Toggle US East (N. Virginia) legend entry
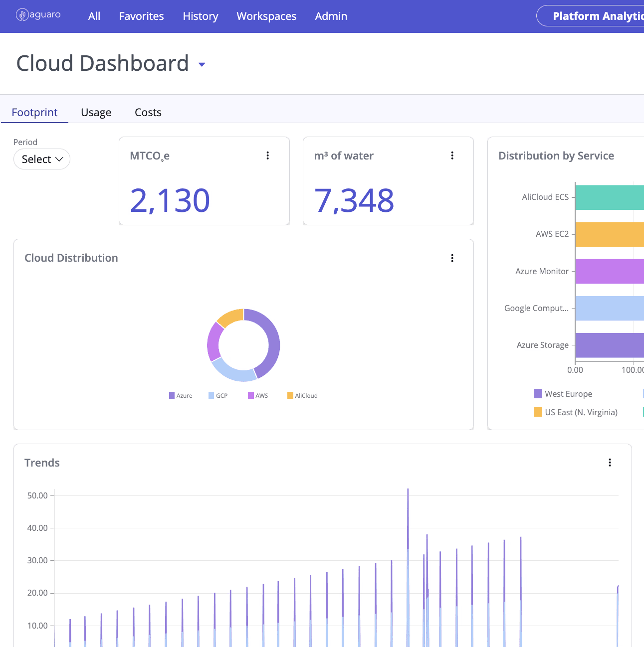Image resolution: width=644 pixels, height=647 pixels. (x=576, y=412)
